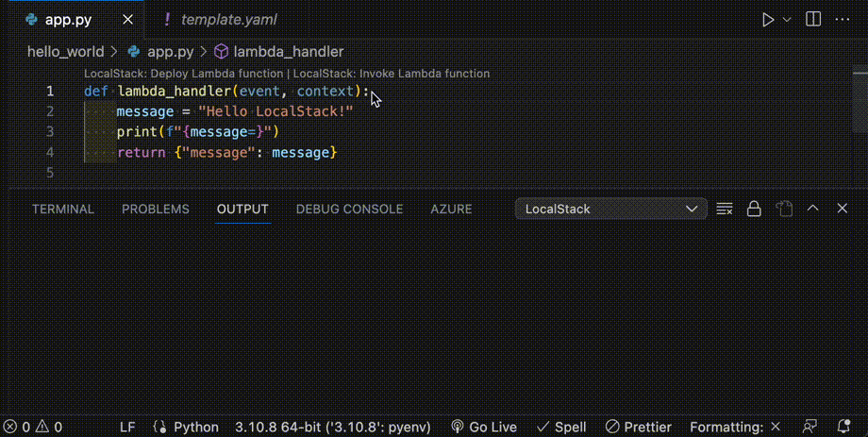
Task: Open notifications bell in status bar
Action: [843, 427]
